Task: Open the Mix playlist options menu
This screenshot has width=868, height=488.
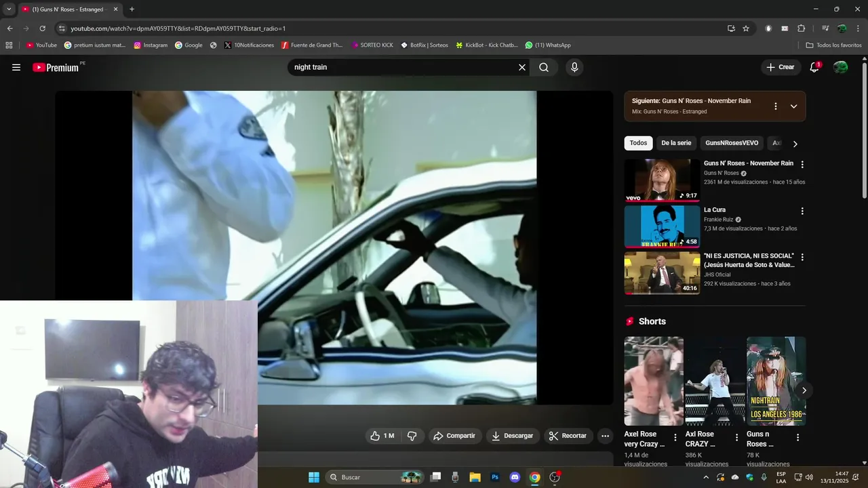Action: pyautogui.click(x=776, y=106)
